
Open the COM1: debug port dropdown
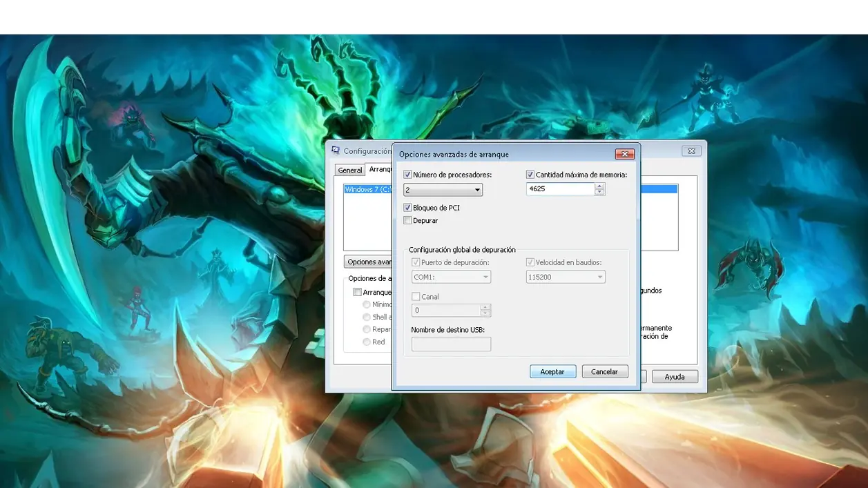coord(451,277)
